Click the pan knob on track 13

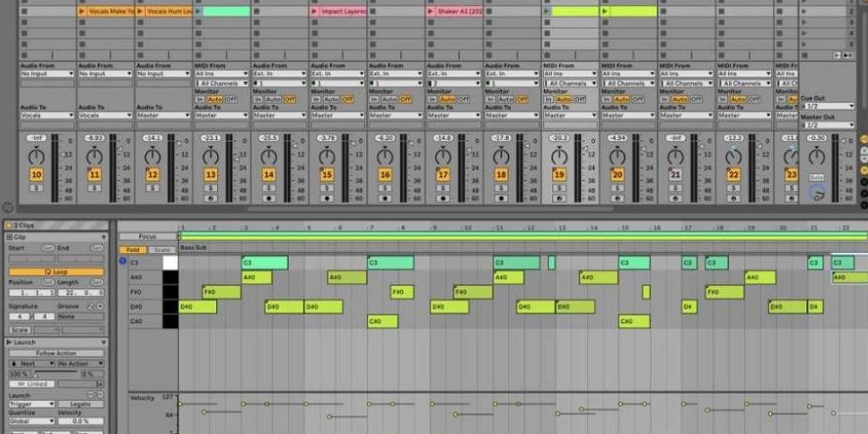coord(210,157)
